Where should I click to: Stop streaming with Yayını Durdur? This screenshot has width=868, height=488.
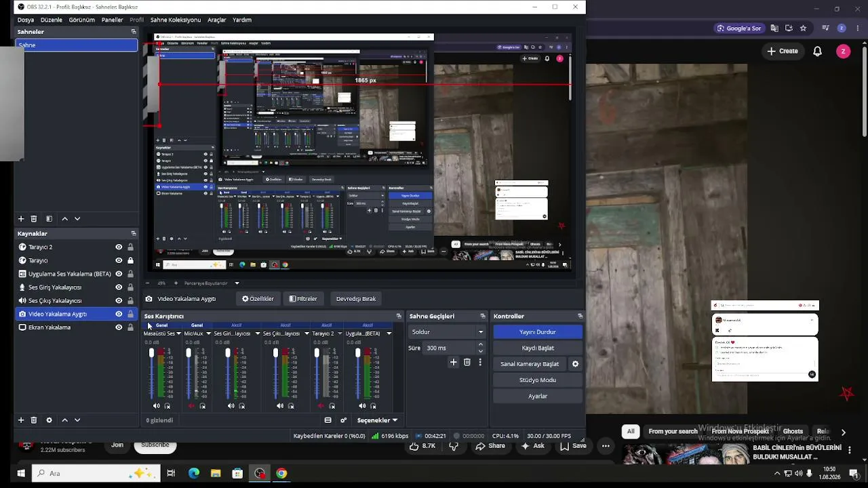[x=538, y=332]
